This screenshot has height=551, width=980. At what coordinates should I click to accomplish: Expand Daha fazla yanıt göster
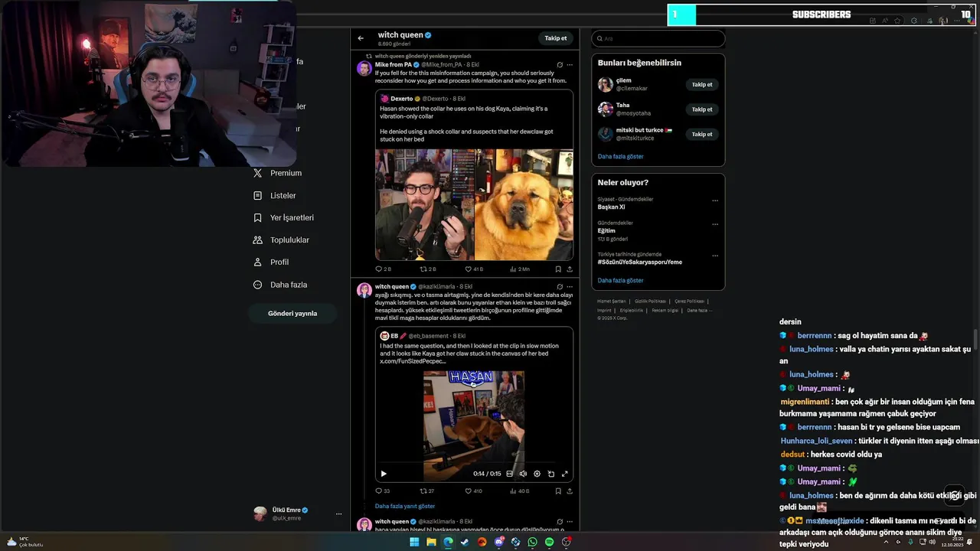coord(405,507)
